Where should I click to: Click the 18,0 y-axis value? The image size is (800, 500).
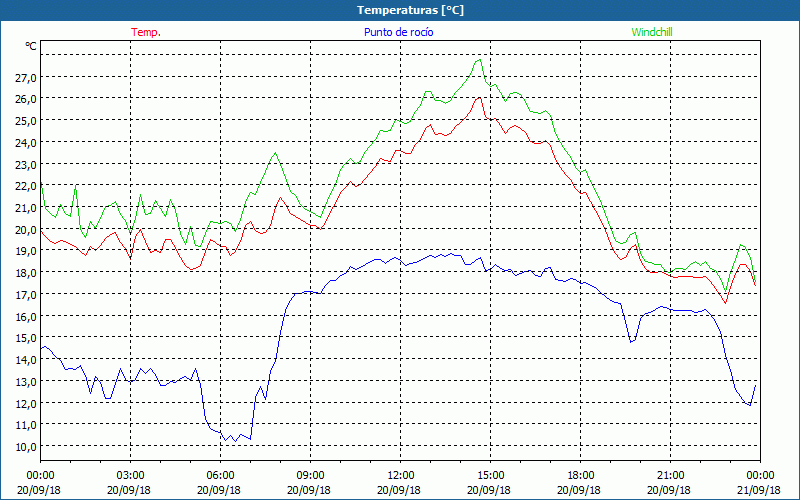pyautogui.click(x=27, y=274)
